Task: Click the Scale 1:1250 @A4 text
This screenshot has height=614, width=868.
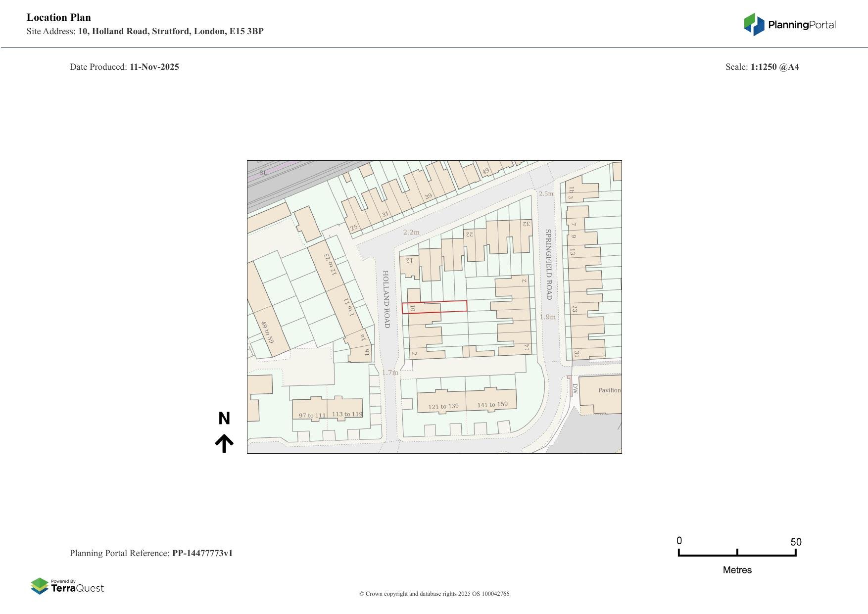Action: click(762, 67)
